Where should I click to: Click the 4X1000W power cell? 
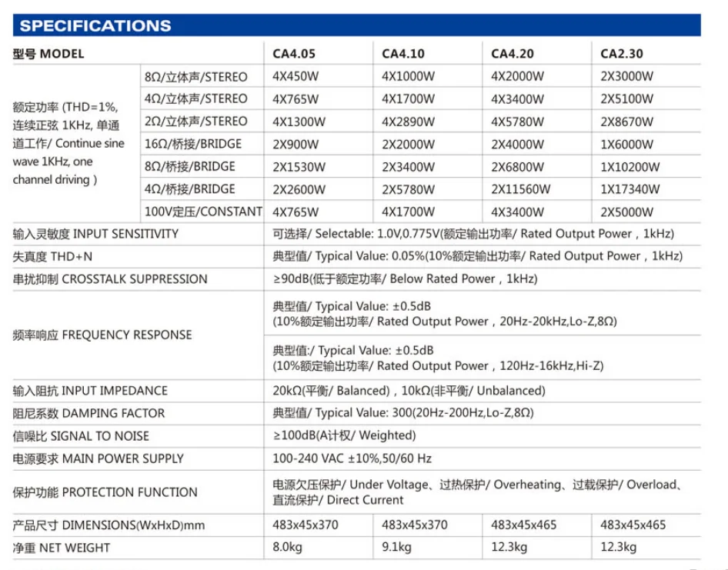click(x=408, y=76)
